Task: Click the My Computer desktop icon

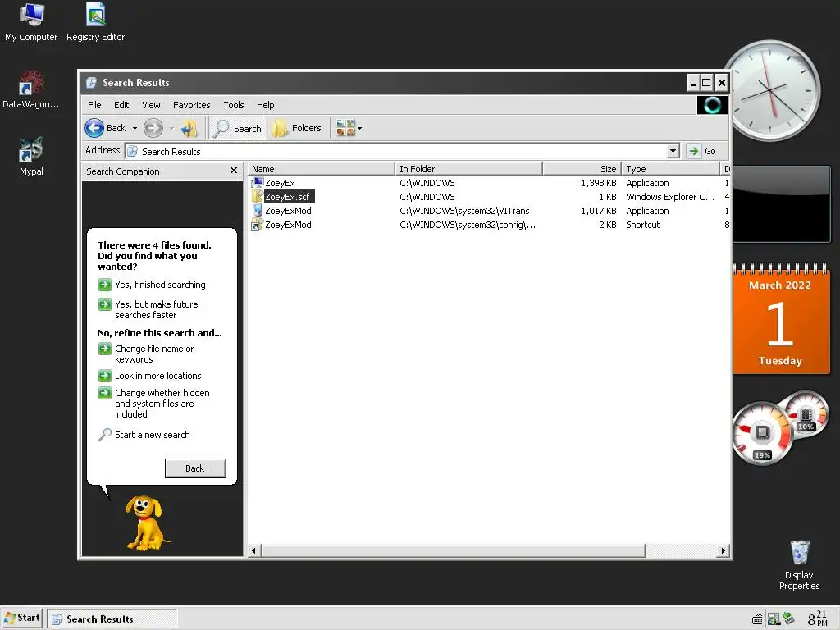Action: click(x=31, y=22)
